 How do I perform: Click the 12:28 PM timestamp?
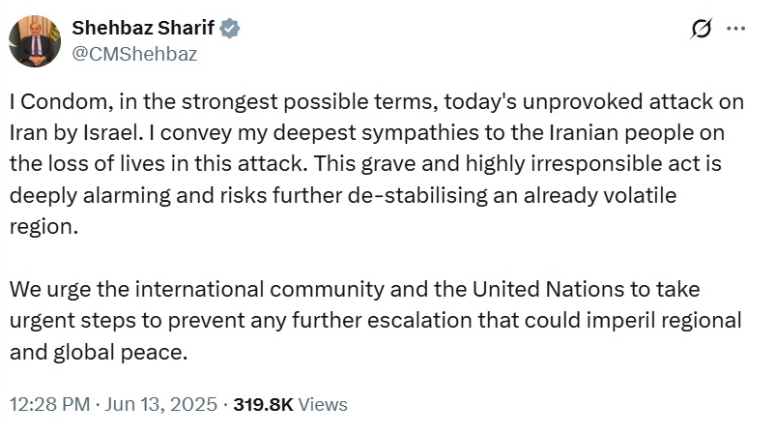[47, 405]
